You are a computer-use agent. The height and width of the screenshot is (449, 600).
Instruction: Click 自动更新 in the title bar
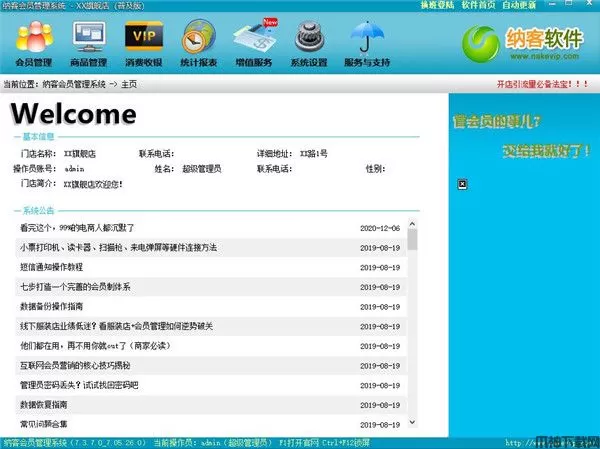point(519,5)
